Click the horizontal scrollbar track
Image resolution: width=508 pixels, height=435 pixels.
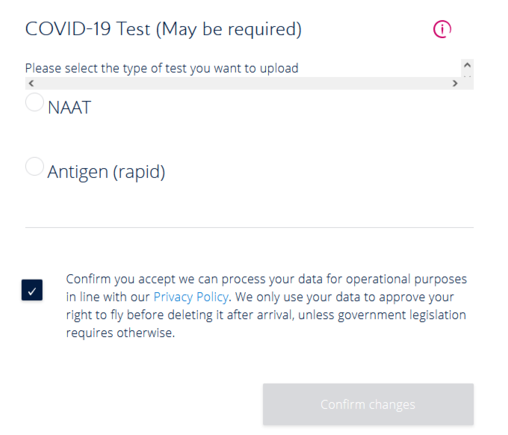(243, 83)
